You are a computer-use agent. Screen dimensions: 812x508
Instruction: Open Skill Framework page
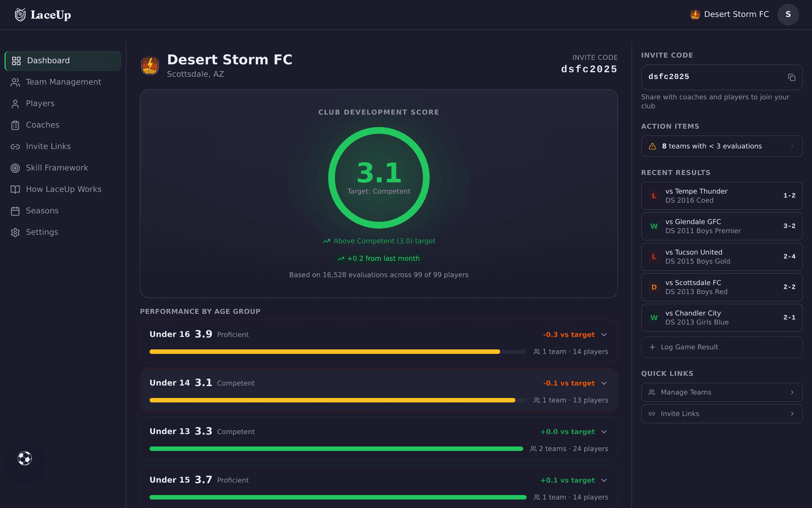[63, 168]
